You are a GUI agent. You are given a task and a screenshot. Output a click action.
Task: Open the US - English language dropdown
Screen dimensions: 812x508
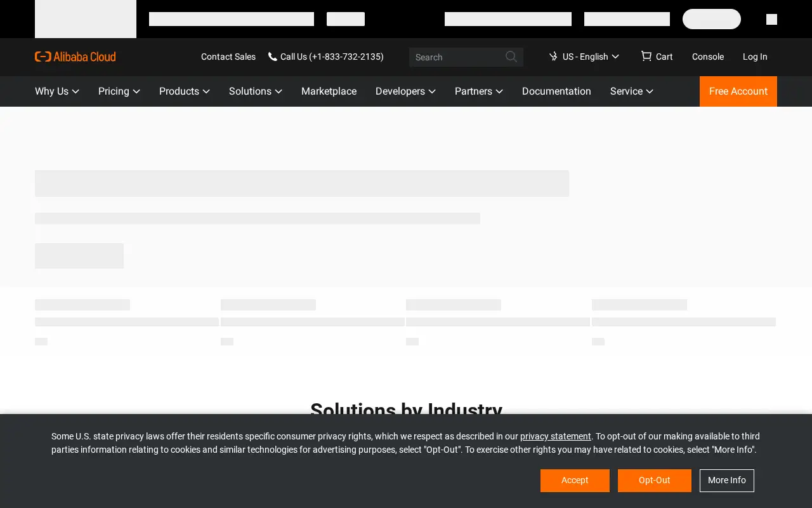[x=584, y=57]
